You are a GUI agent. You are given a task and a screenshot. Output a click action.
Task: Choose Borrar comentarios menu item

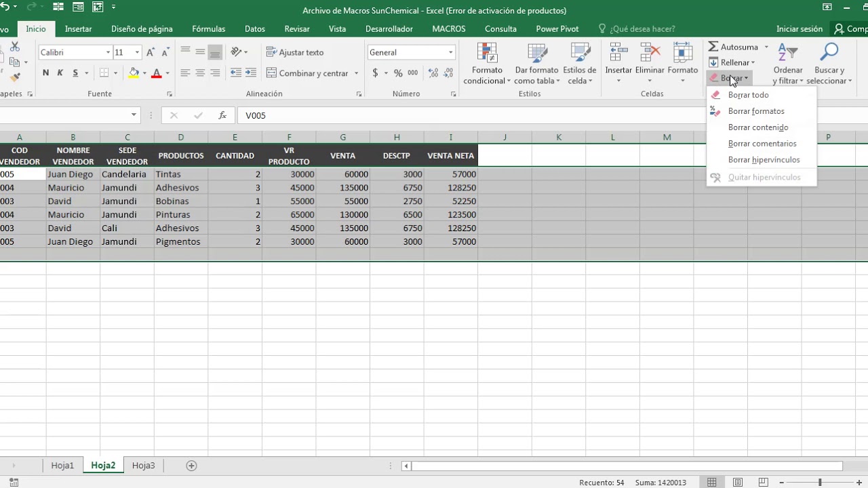[762, 144]
